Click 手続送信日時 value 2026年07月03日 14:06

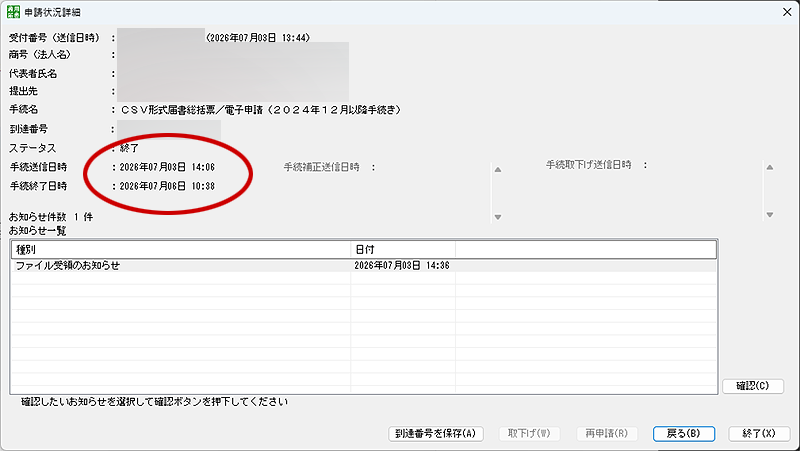coord(167,167)
